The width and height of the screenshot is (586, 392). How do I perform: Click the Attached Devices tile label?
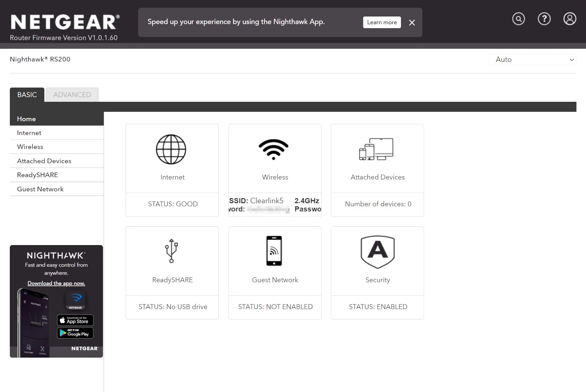[378, 177]
